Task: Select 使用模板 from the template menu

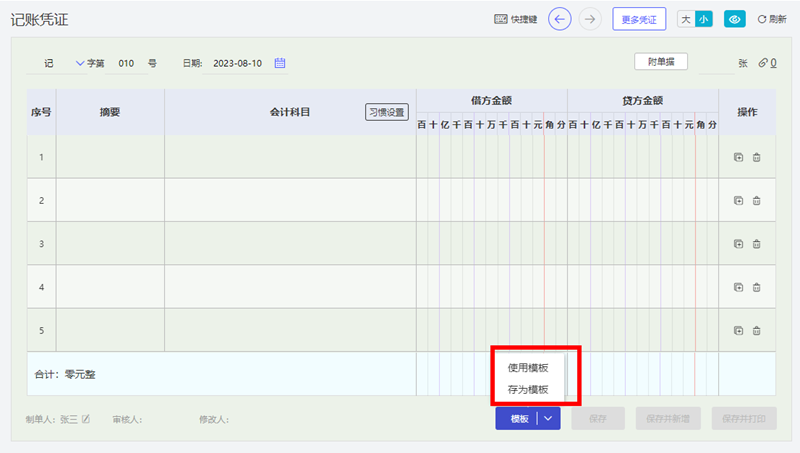Action: (x=528, y=368)
